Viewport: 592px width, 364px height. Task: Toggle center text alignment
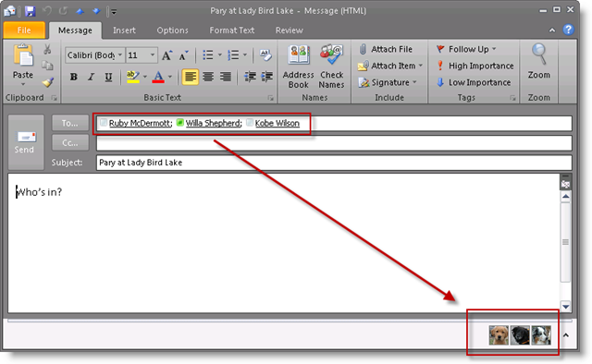pyautogui.click(x=208, y=77)
